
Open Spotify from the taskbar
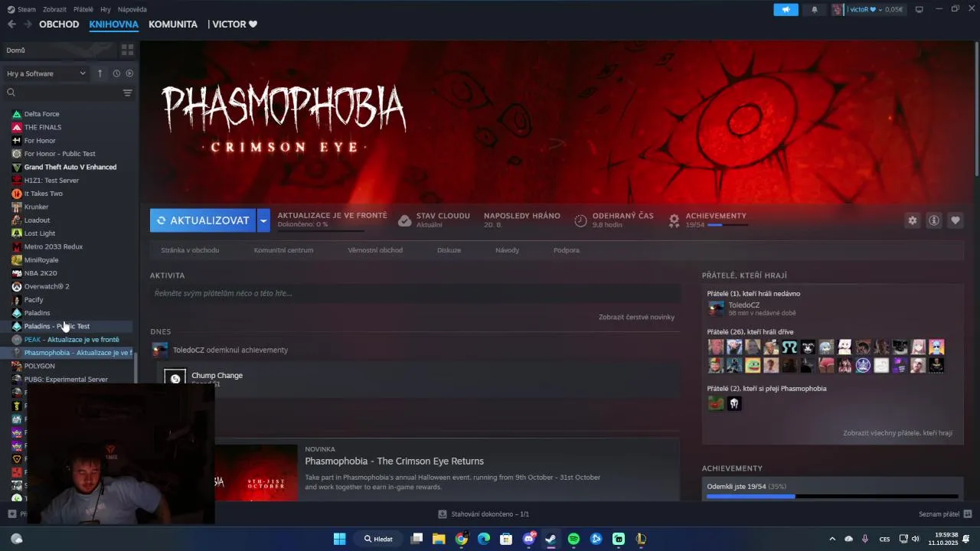pyautogui.click(x=573, y=539)
